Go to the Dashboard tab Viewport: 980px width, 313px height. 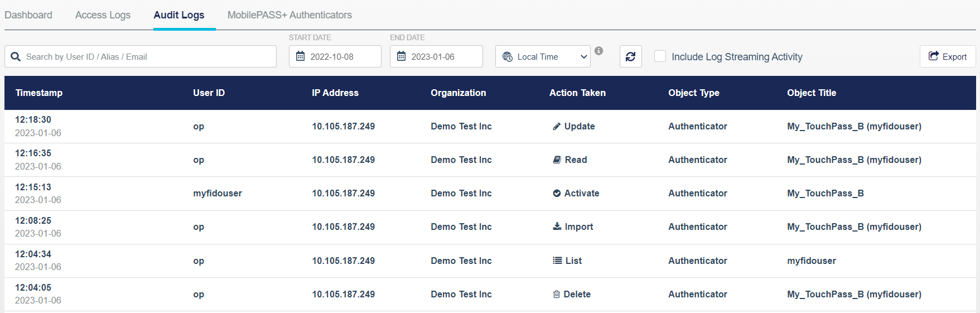coord(28,15)
